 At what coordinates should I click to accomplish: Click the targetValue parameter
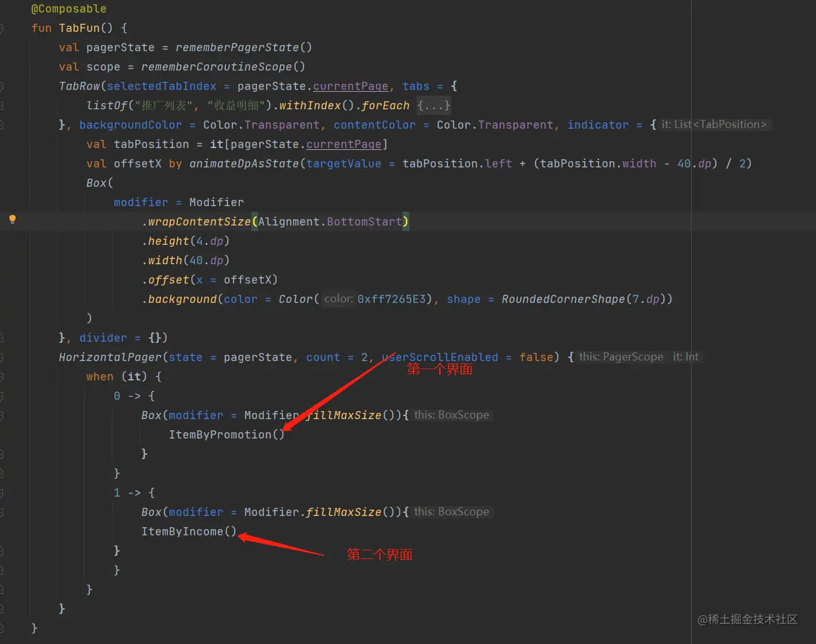[344, 164]
